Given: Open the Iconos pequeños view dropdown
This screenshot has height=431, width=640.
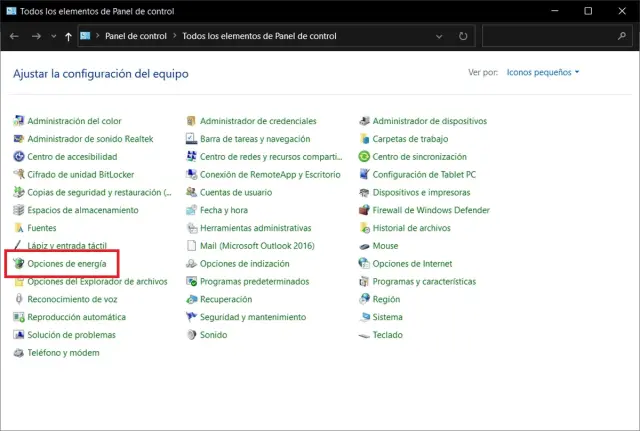Looking at the screenshot, I should click(543, 73).
